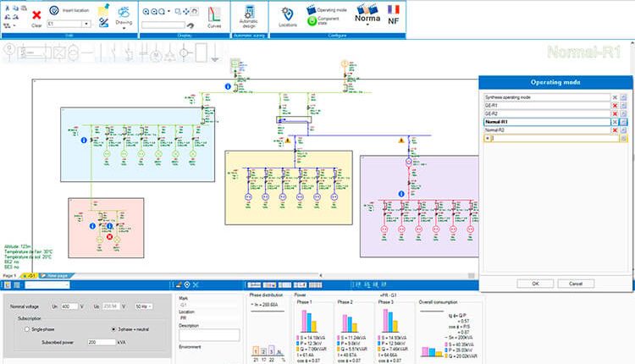This screenshot has width=635, height=364.
Task: Click the transformer symbol in component palette
Action: click(x=73, y=53)
